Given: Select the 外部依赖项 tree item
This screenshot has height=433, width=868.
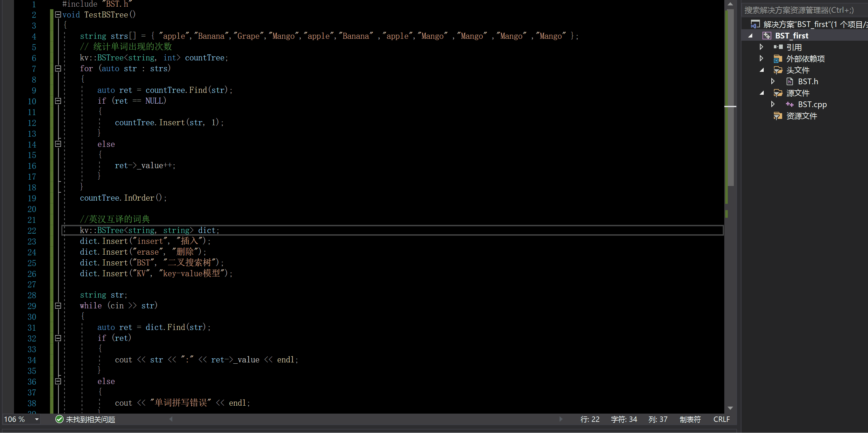Looking at the screenshot, I should 805,58.
